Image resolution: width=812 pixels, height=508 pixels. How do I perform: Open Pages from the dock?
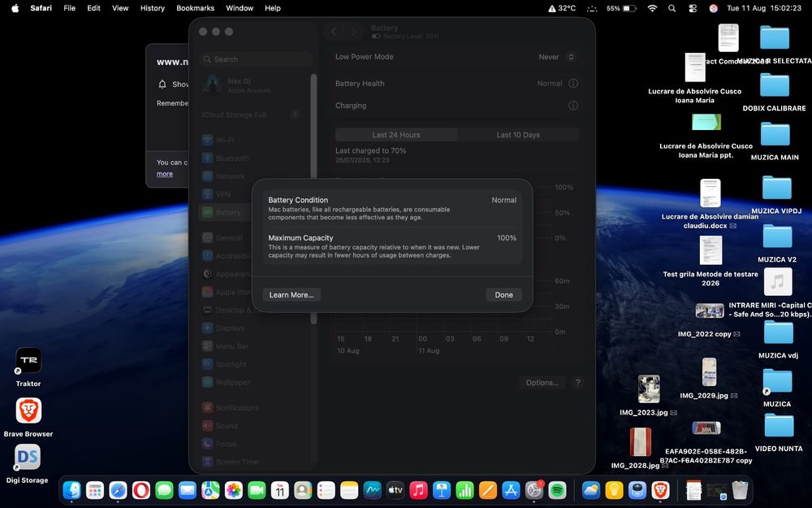tap(488, 490)
